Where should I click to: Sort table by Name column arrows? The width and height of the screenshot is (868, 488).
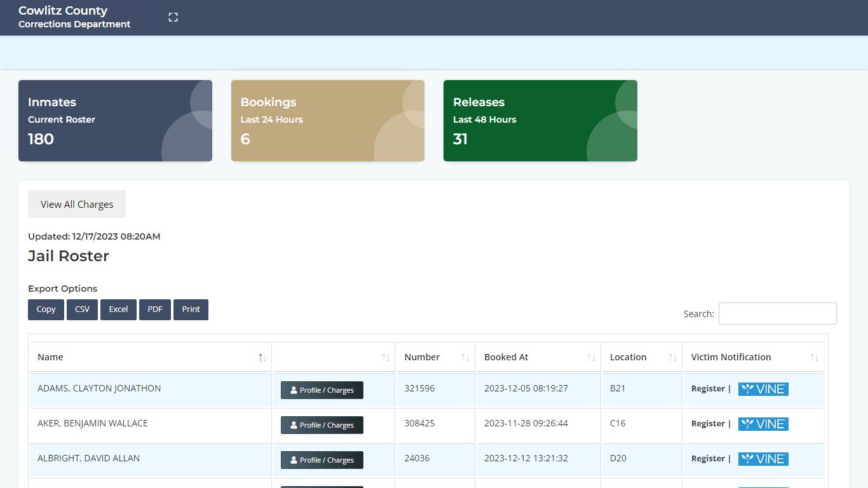point(262,358)
